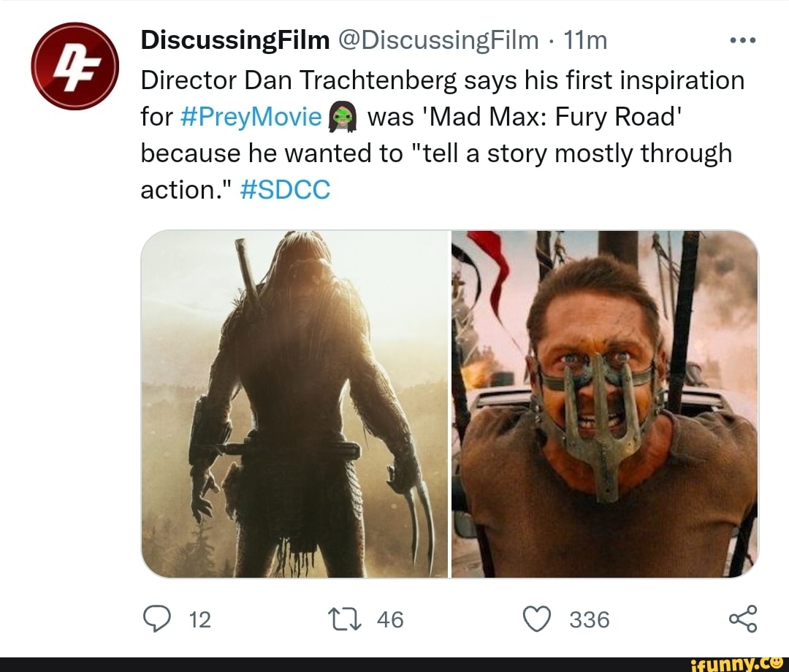
Task: Open the #SDCC hashtag link
Action: point(286,190)
